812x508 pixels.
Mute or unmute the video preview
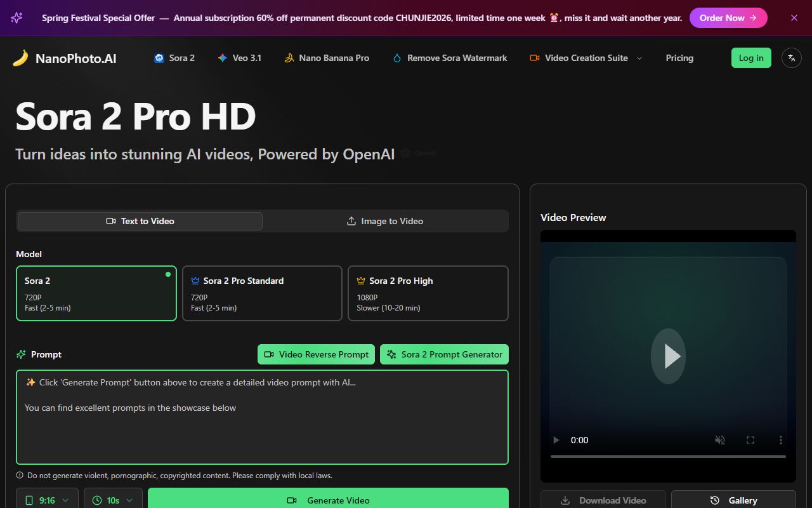coord(720,440)
